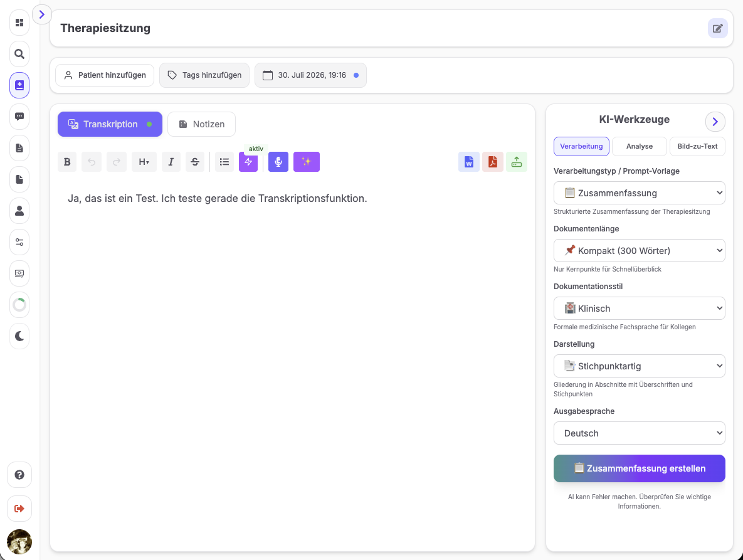The width and height of the screenshot is (743, 560).
Task: Click the undo arrow button
Action: pyautogui.click(x=92, y=162)
